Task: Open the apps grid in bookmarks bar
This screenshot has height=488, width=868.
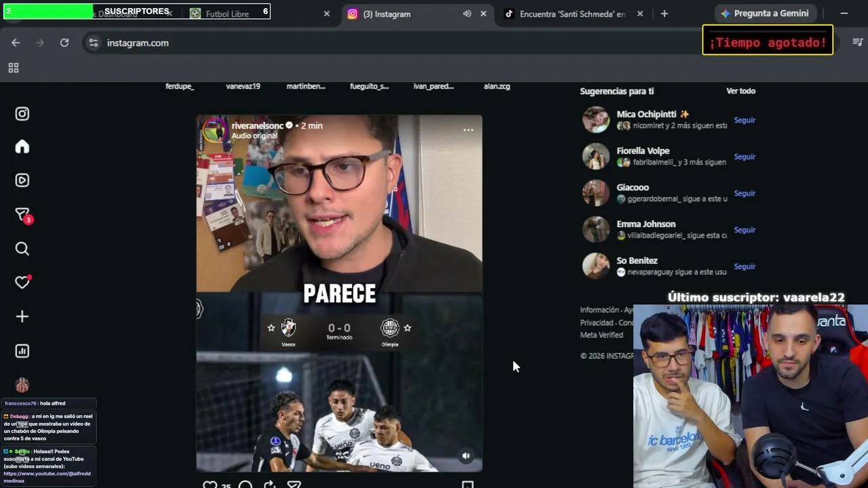Action: tap(14, 68)
